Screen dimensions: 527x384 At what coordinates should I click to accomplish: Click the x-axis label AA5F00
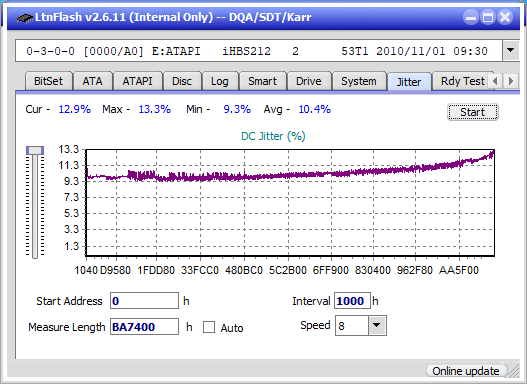click(x=459, y=270)
